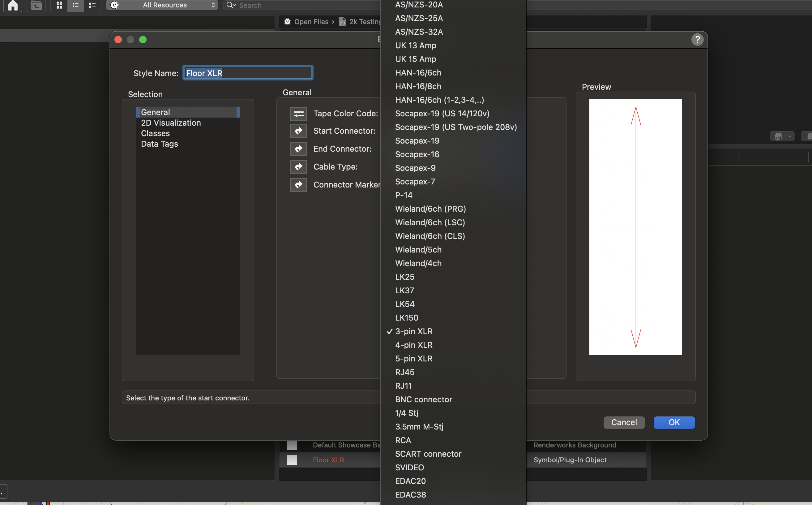
Task: Select BNC connector from the list
Action: [x=423, y=399]
